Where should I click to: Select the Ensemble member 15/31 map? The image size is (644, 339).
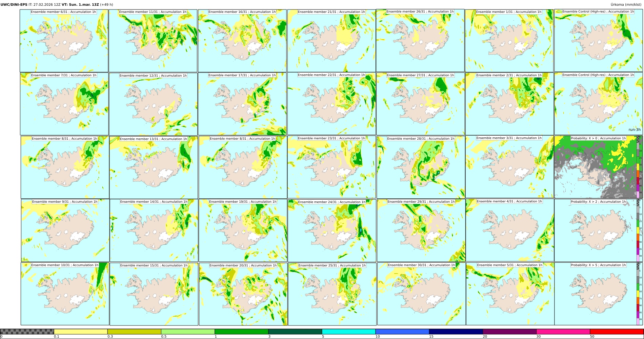click(154, 294)
